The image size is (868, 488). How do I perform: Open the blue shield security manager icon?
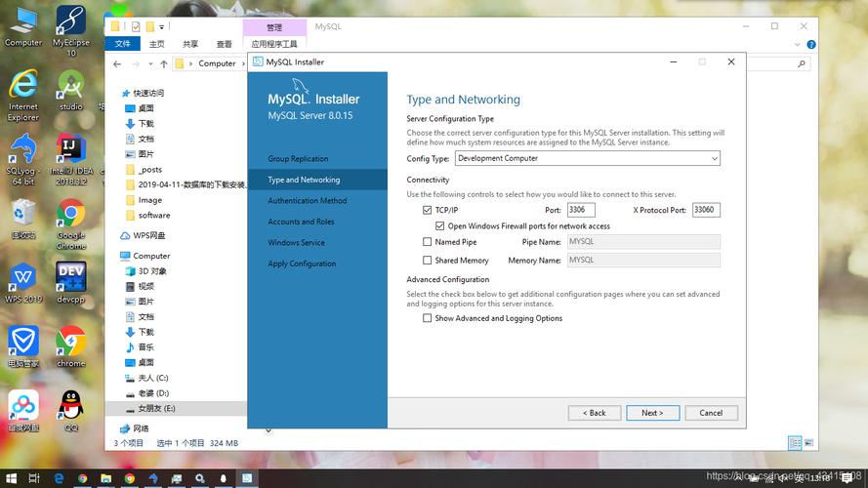(x=23, y=346)
